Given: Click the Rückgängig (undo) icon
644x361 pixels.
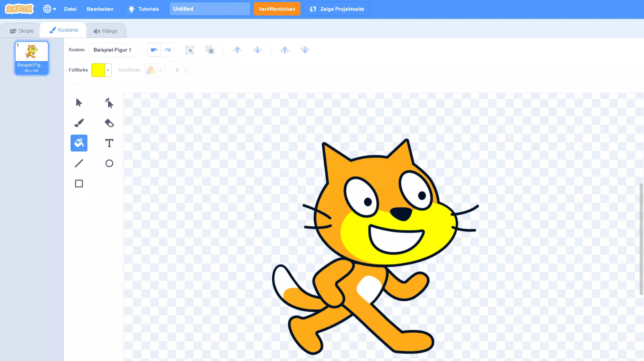Looking at the screenshot, I should (x=154, y=50).
